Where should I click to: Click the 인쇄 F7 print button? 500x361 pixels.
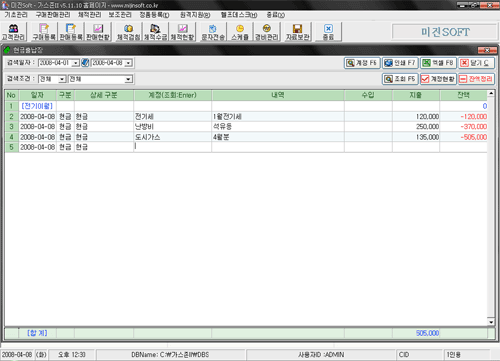tap(400, 63)
